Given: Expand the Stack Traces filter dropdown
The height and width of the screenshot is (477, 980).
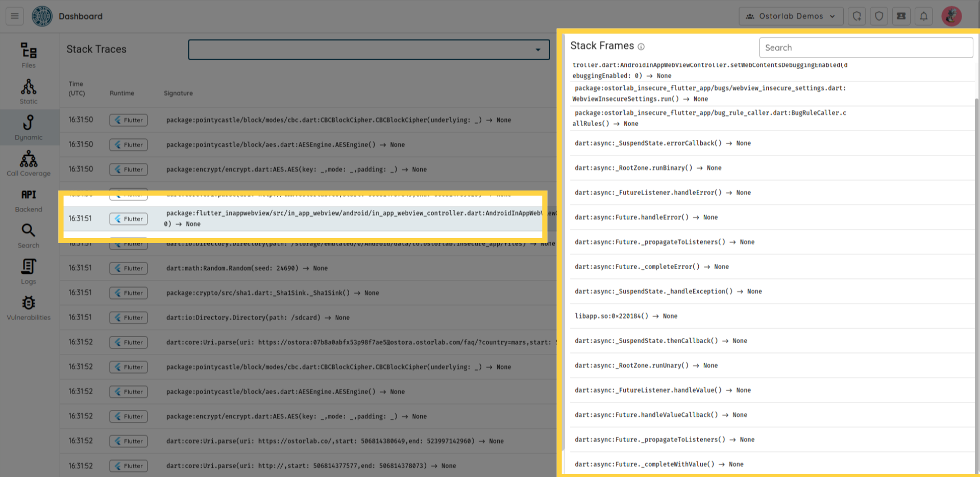Looking at the screenshot, I should [537, 50].
